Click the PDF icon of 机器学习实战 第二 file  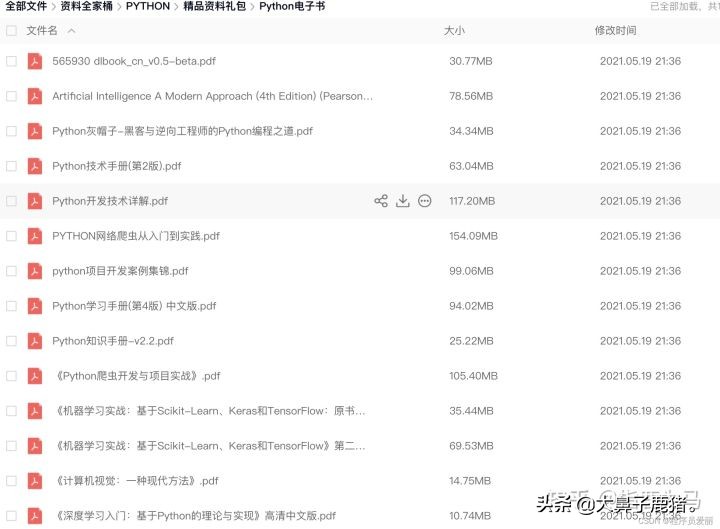click(x=34, y=445)
